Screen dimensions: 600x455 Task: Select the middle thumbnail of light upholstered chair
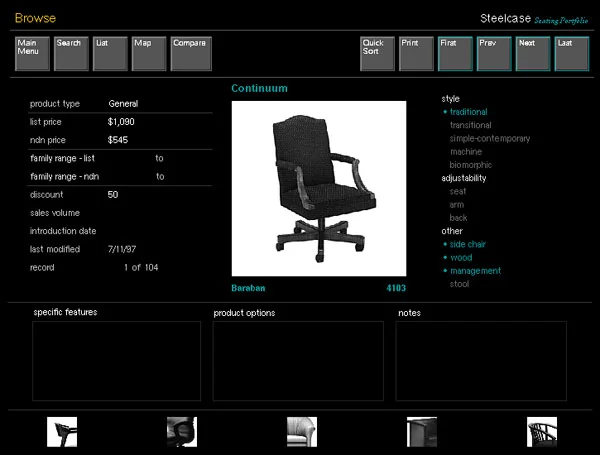point(302,432)
